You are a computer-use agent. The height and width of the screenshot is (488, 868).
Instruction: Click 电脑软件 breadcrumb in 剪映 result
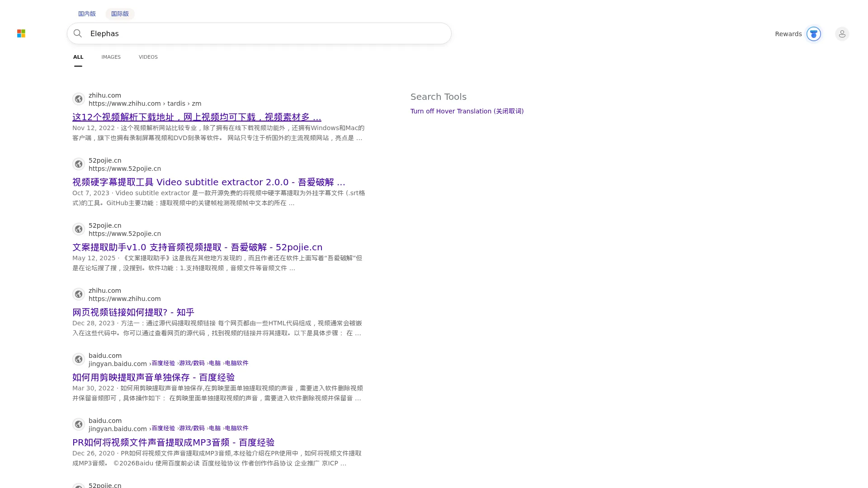pyautogui.click(x=236, y=363)
